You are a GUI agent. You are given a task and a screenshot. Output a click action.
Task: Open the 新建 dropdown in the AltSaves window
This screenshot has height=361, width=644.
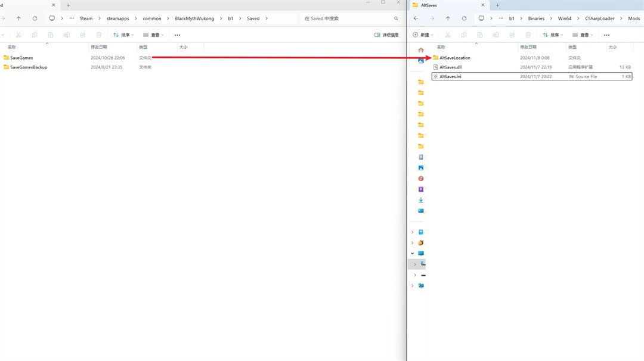pos(423,35)
